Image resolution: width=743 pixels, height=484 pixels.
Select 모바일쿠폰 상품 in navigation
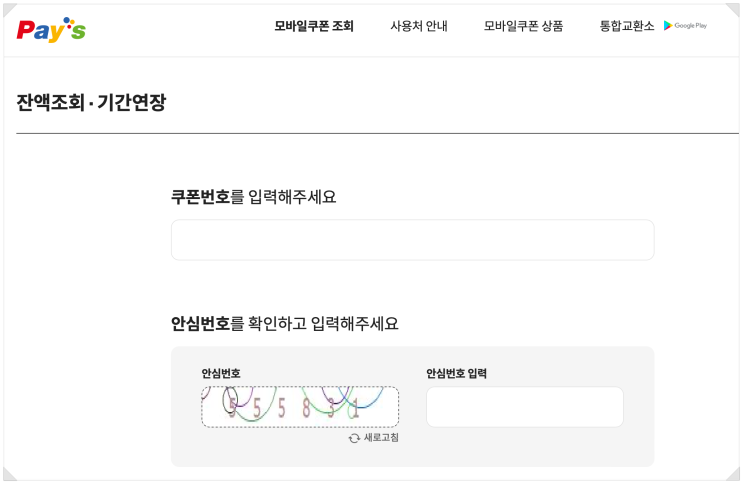tap(523, 27)
